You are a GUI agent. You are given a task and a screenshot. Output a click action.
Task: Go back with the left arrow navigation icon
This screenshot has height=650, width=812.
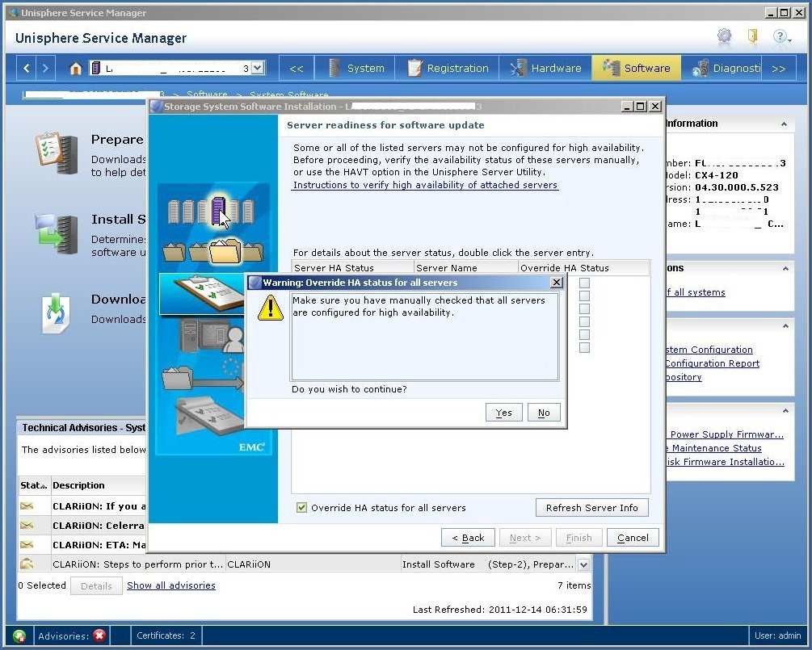pos(27,68)
